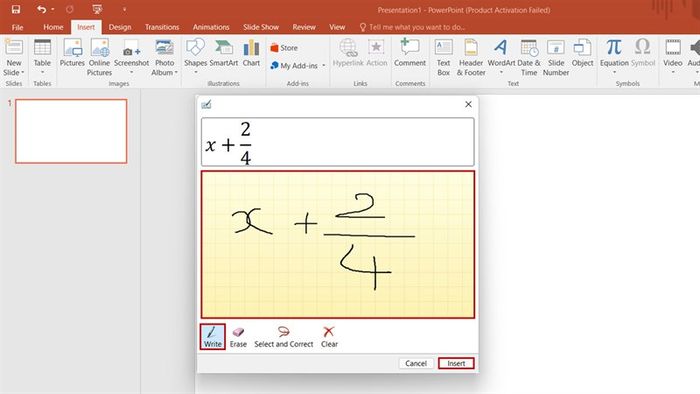Select slide 1 thumbnail in the pane
The width and height of the screenshot is (700, 394).
point(71,131)
